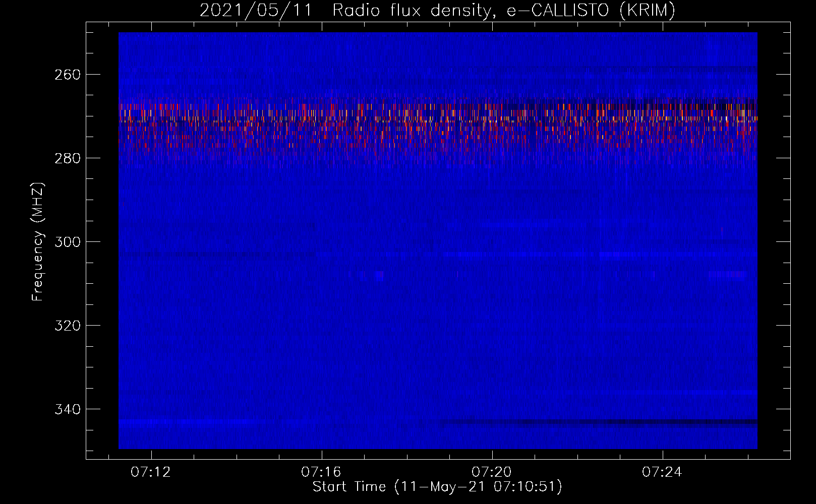The width and height of the screenshot is (816, 504).
Task: Click the 07:24 time tick label
Action: pyautogui.click(x=662, y=472)
